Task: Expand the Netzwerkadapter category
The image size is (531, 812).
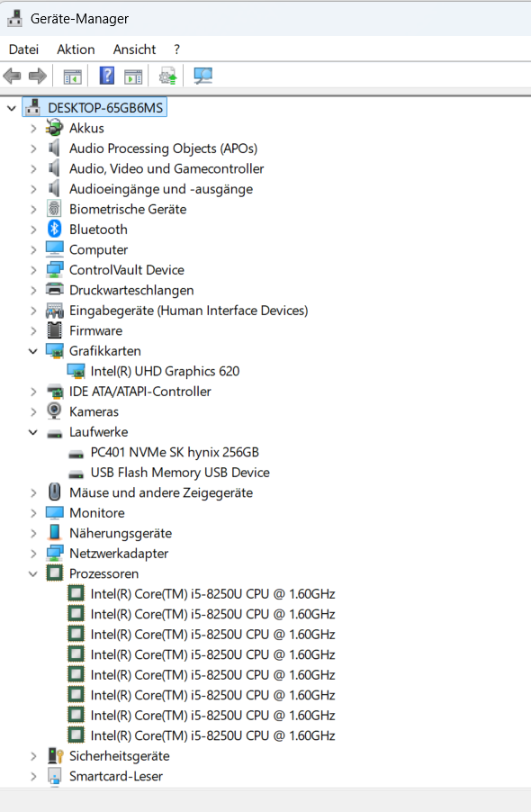Action: point(33,554)
